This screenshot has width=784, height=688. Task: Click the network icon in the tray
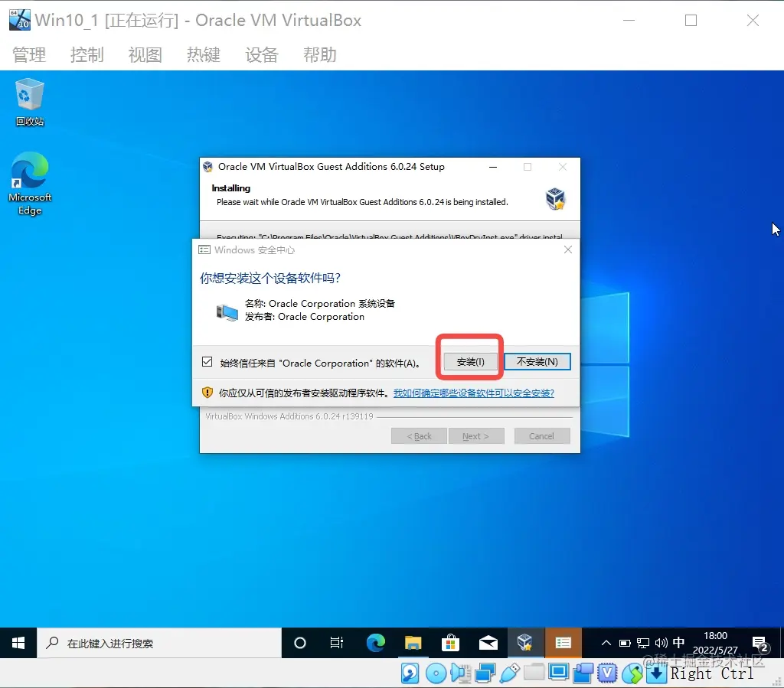643,643
